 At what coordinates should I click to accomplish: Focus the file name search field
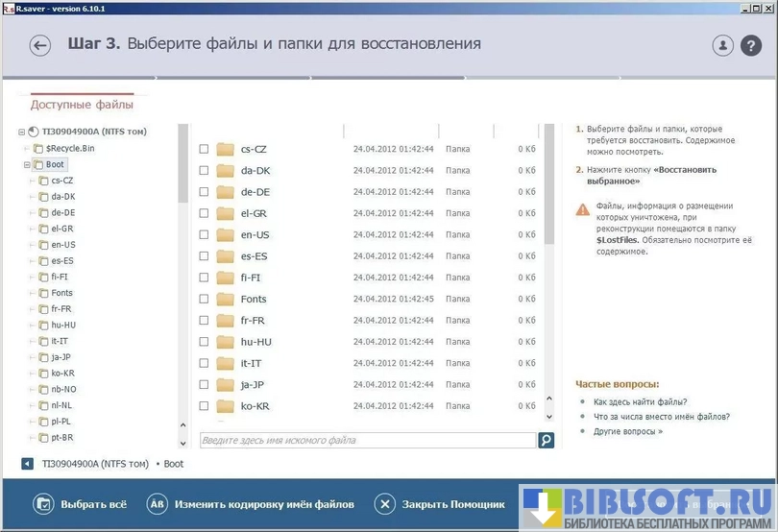pos(367,440)
